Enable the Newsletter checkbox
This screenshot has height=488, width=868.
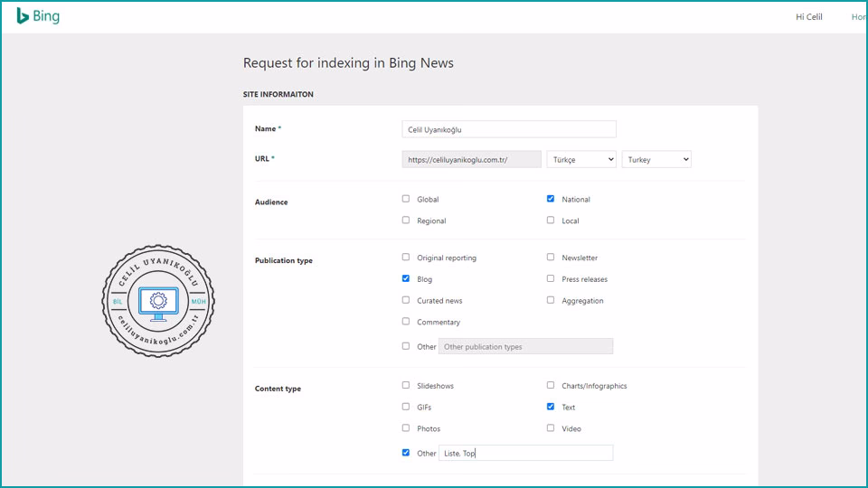(x=551, y=258)
